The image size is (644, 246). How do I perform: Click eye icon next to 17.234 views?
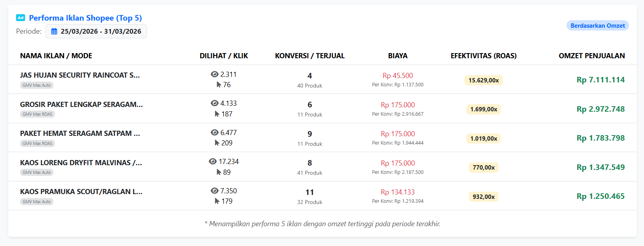[213, 161]
